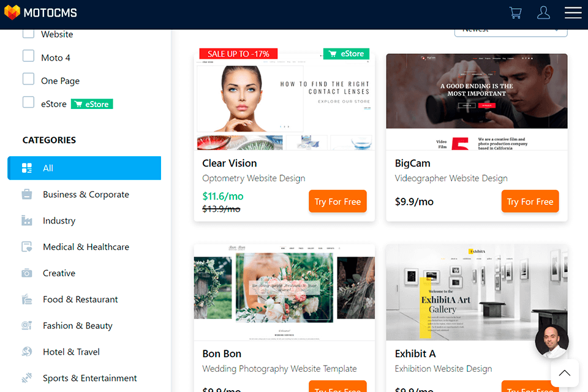
Task: Select Medical & Healthcare category
Action: [85, 247]
